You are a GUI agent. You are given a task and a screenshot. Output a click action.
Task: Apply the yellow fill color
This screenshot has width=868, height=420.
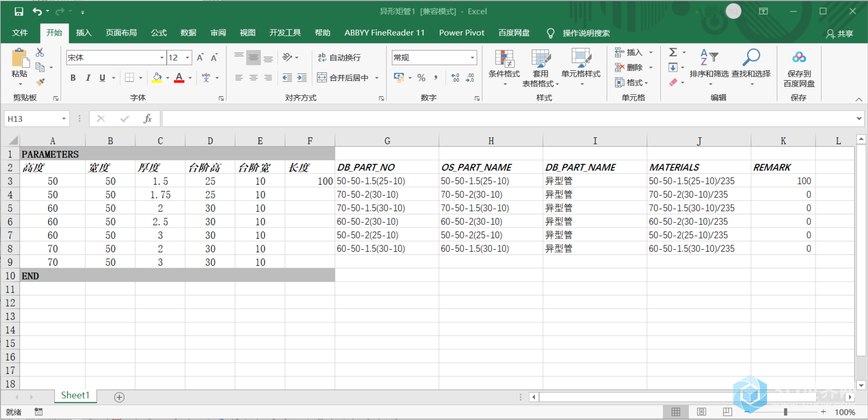[157, 78]
